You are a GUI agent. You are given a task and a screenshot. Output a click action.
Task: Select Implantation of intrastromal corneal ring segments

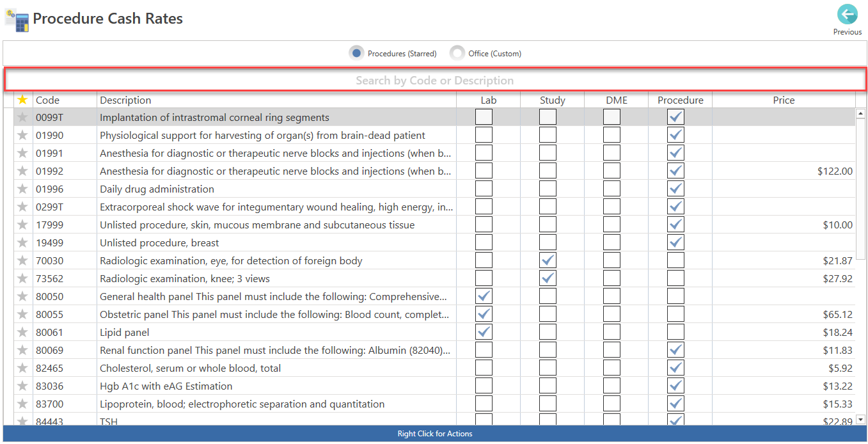pos(215,117)
